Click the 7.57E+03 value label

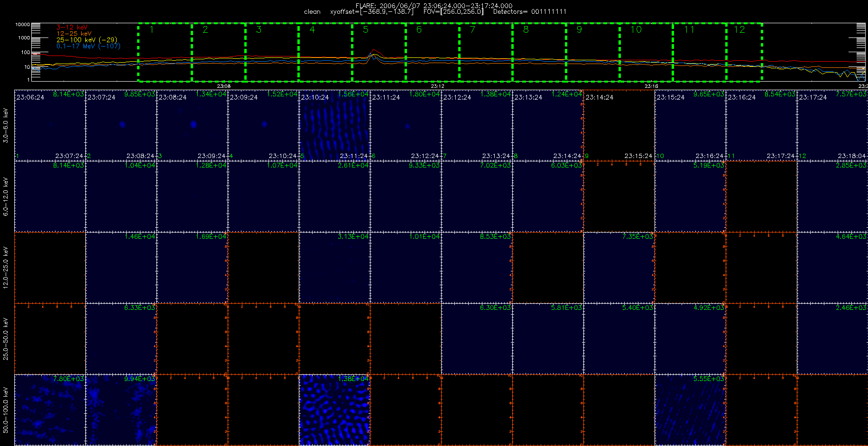tap(851, 94)
